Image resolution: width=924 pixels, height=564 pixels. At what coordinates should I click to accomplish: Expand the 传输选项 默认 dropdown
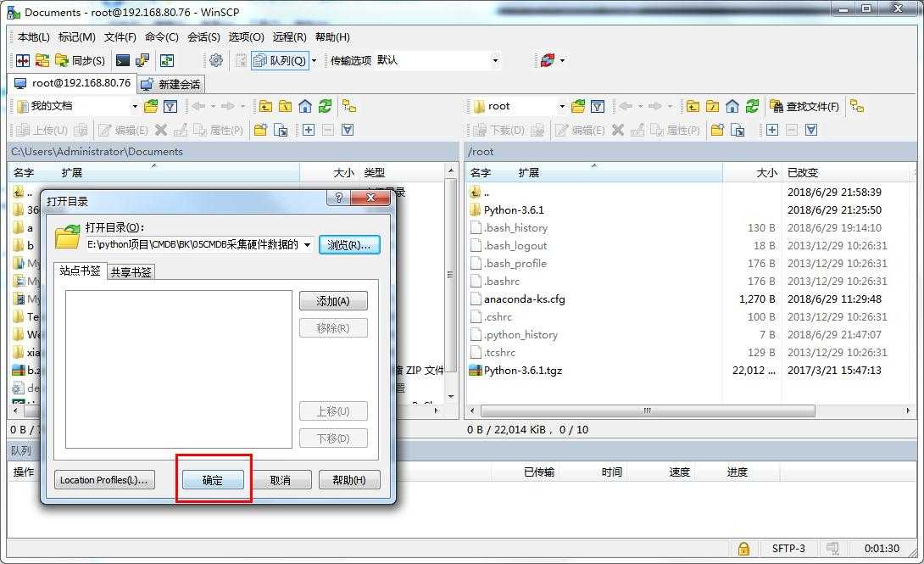tap(495, 60)
